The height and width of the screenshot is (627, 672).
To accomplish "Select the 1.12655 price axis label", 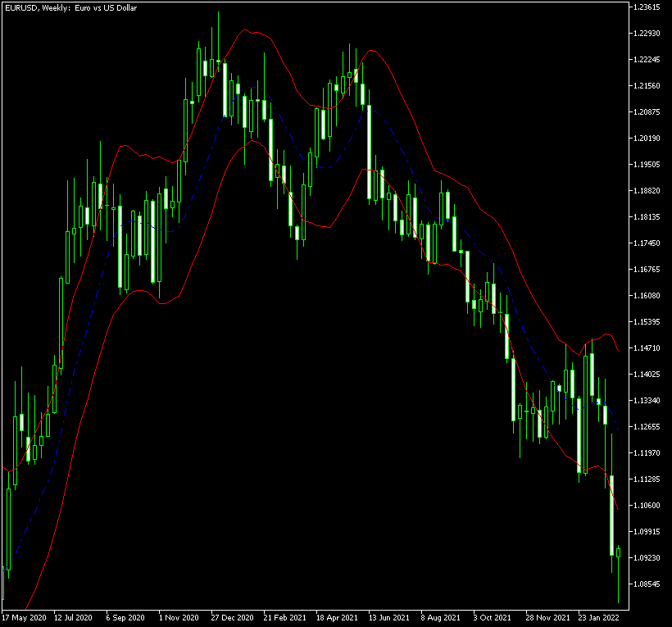I will (647, 427).
